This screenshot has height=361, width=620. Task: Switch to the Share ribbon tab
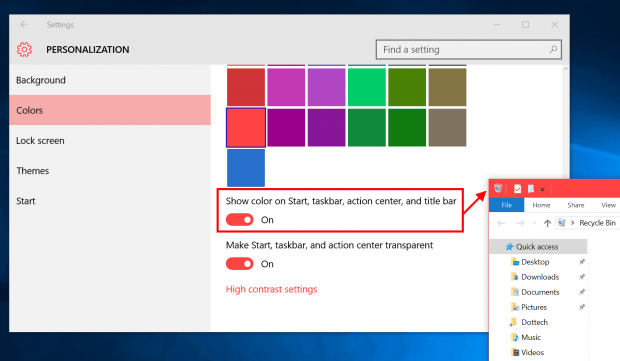click(576, 205)
